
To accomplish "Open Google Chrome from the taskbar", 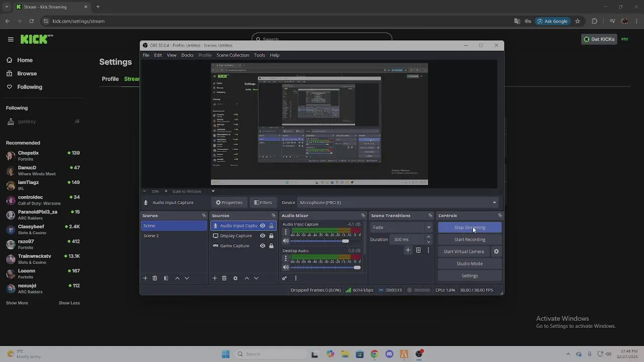I will (374, 354).
